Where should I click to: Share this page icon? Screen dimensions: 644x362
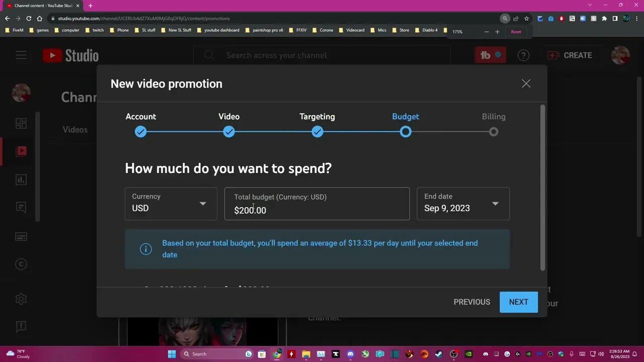516,19
